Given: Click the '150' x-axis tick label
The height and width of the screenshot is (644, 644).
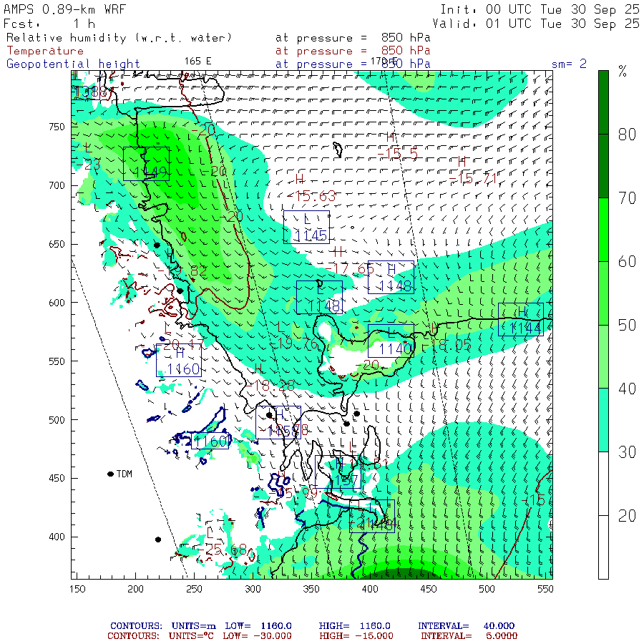Looking at the screenshot, I should coord(77,589).
